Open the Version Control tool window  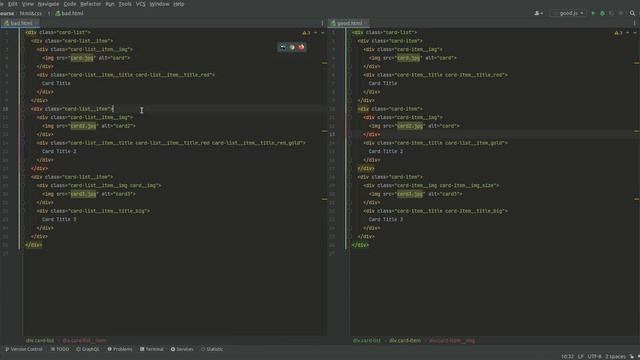[x=24, y=349]
